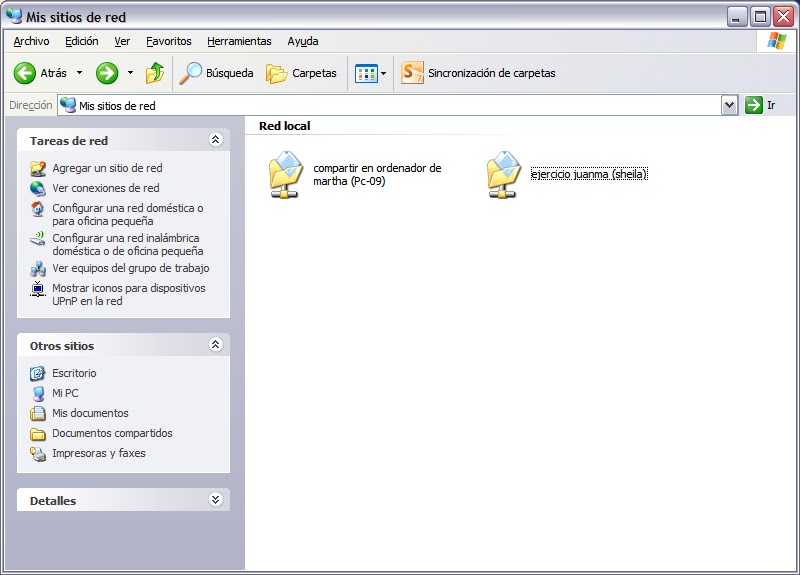
Task: Click the home network setup icon
Action: click(38, 209)
